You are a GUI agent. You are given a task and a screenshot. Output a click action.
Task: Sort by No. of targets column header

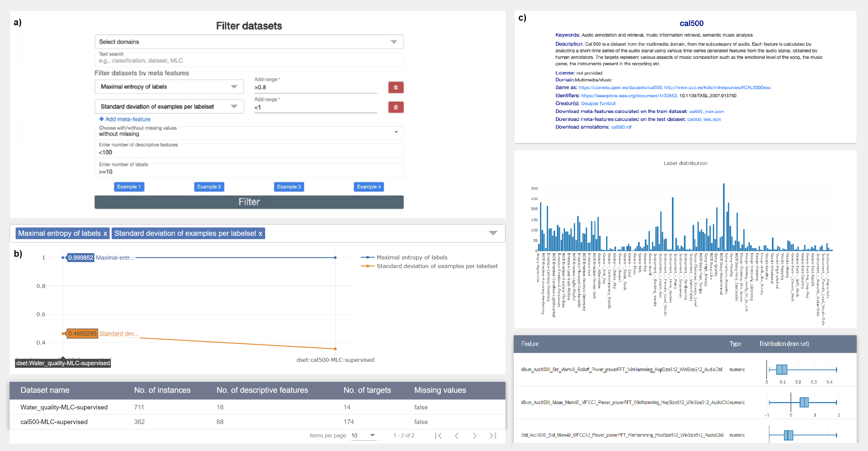[367, 390]
